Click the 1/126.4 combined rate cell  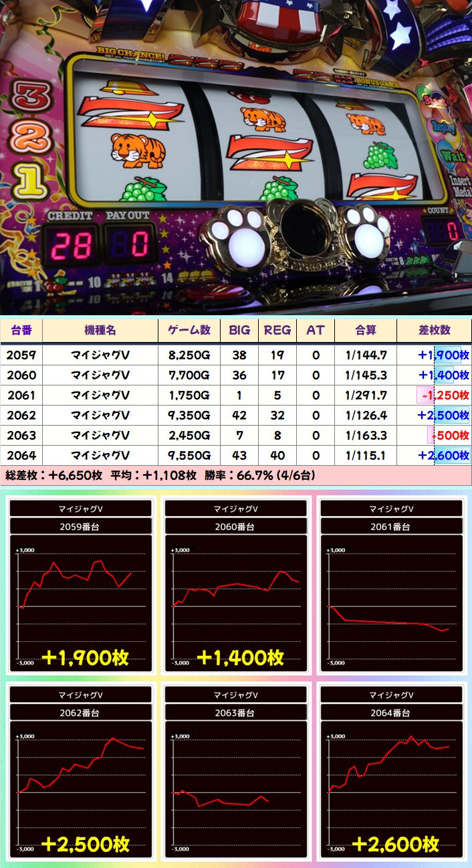point(366,415)
